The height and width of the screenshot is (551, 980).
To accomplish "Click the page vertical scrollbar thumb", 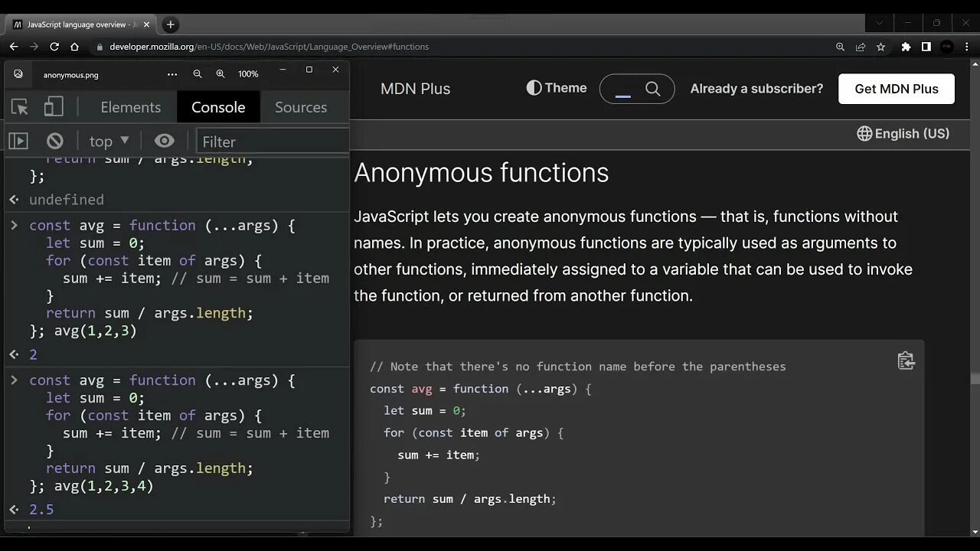I will (x=975, y=379).
